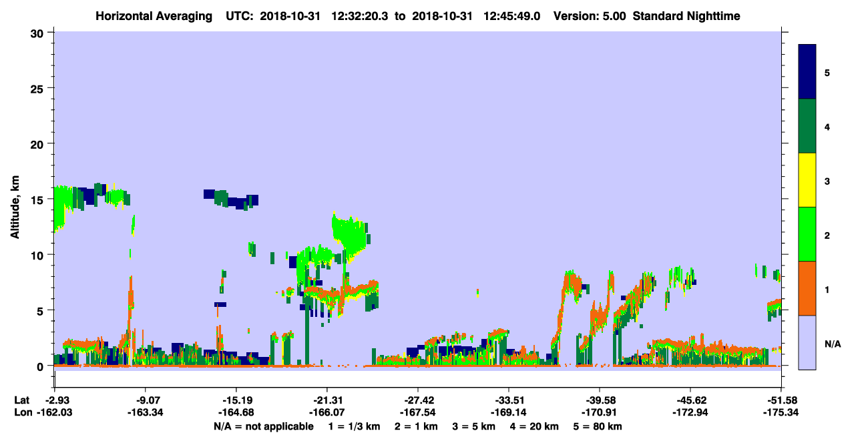This screenshot has width=868, height=445.
Task: Click the color bar label '3'
Action: click(x=827, y=180)
